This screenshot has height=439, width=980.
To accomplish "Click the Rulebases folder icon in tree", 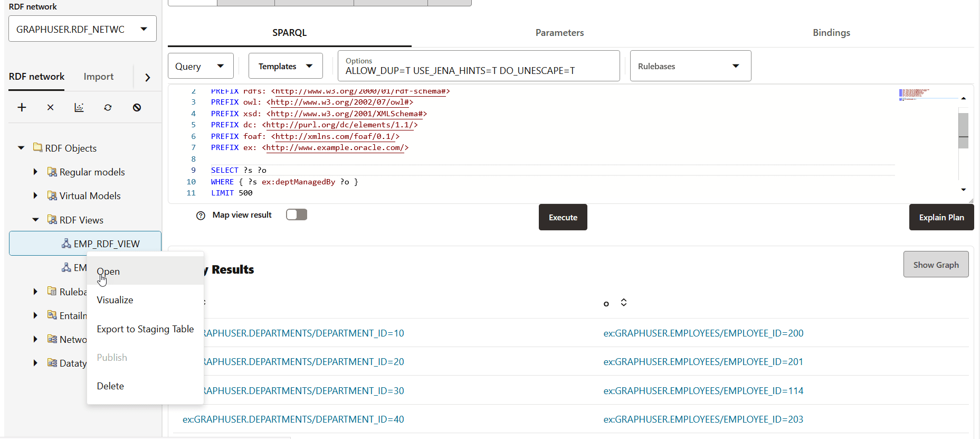I will point(52,291).
